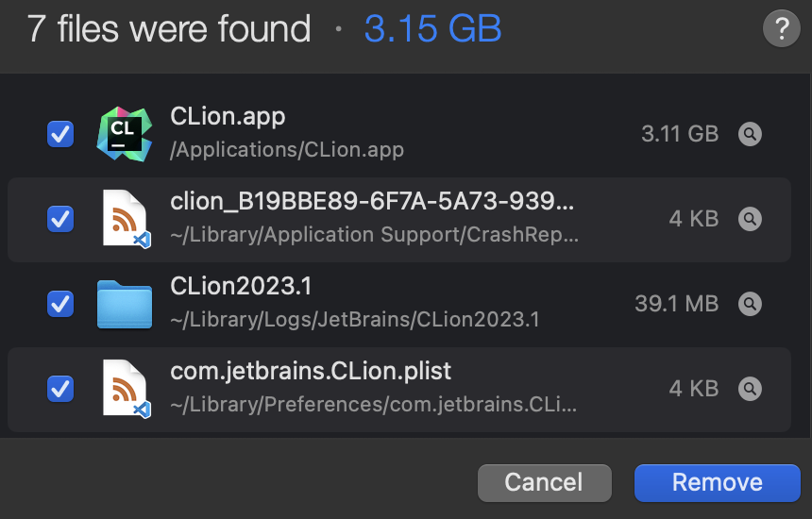Click the crash report file icon
Screen dimensions: 812x519
click(125, 219)
